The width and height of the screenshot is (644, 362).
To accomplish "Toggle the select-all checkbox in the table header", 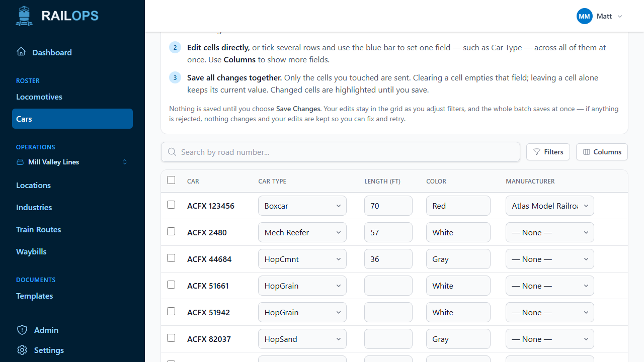I will pos(171,180).
